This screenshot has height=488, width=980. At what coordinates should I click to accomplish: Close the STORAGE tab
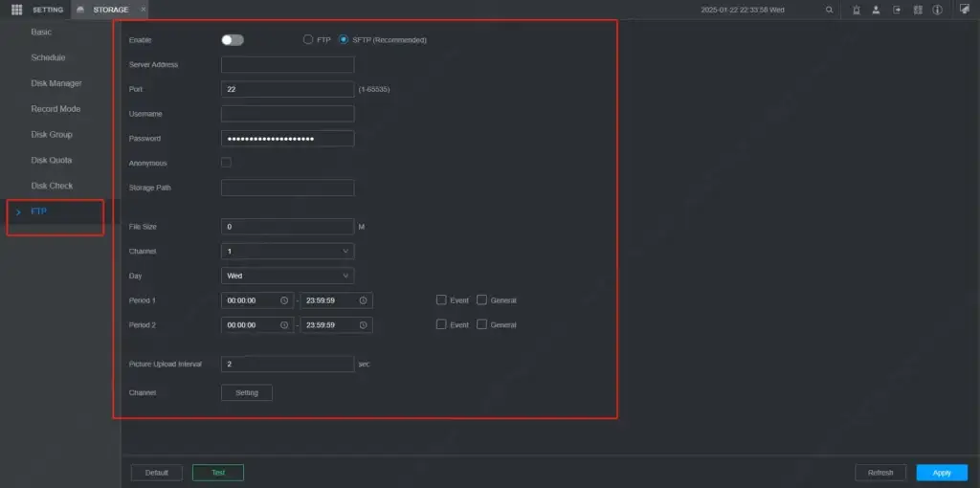[x=144, y=10]
